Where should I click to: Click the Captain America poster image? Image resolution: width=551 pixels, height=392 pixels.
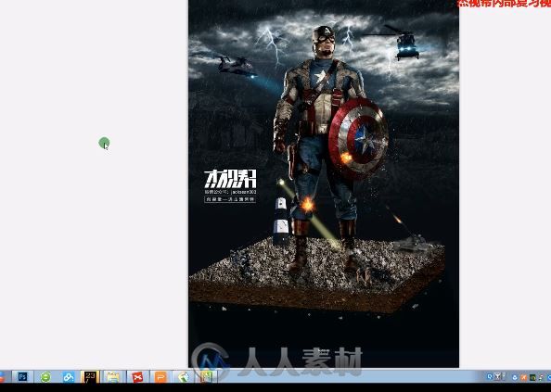coord(324,183)
